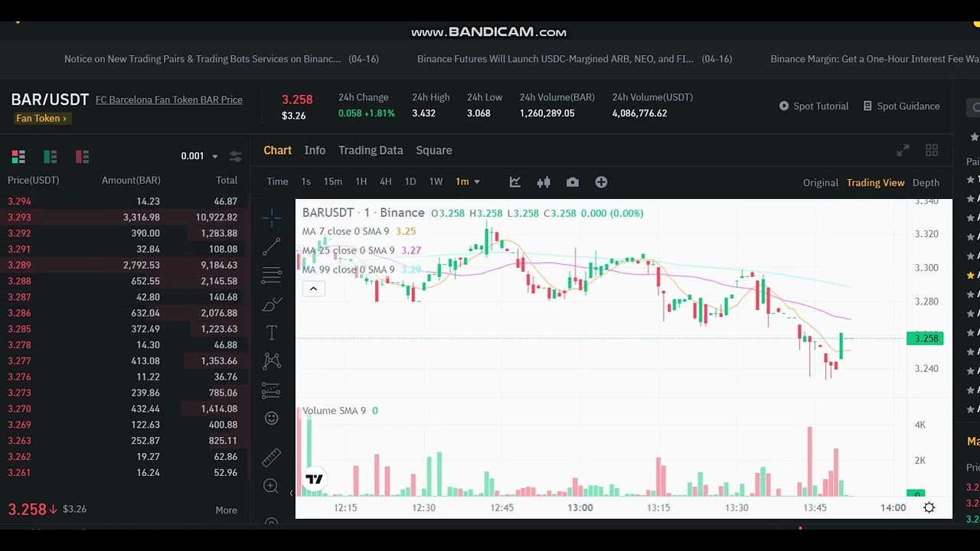Select the Time chart interval

[277, 182]
